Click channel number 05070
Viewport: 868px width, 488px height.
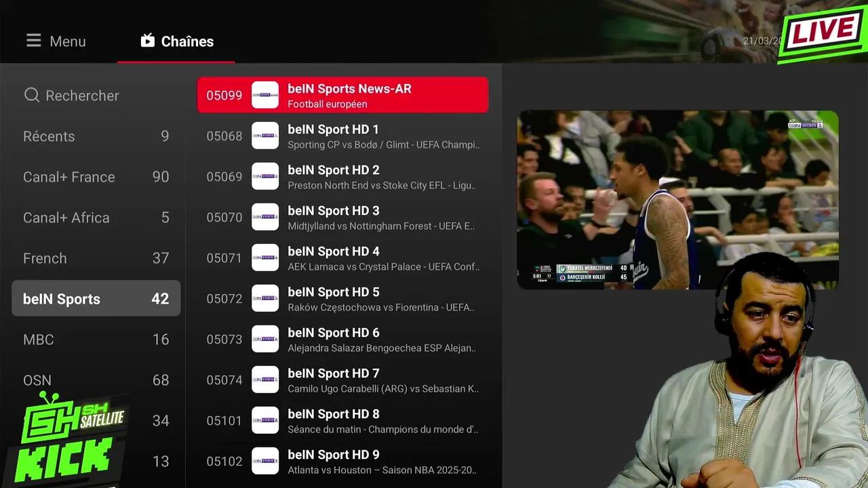pyautogui.click(x=224, y=218)
